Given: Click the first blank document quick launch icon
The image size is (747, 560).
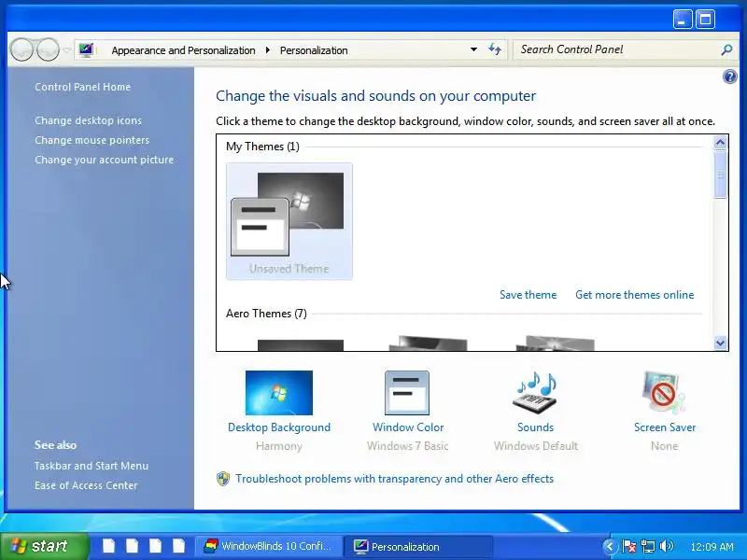Looking at the screenshot, I should click(108, 546).
